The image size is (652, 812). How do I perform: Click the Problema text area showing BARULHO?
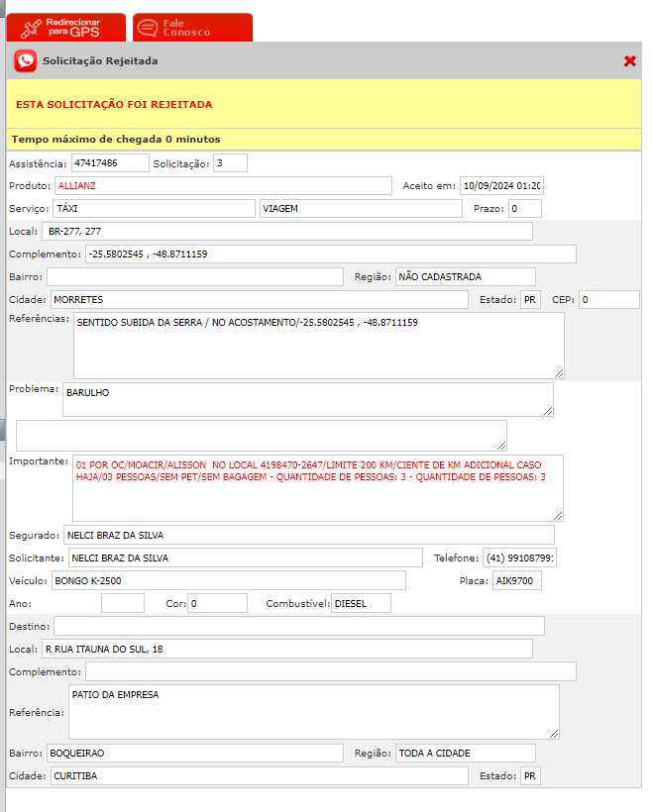pyautogui.click(x=308, y=399)
